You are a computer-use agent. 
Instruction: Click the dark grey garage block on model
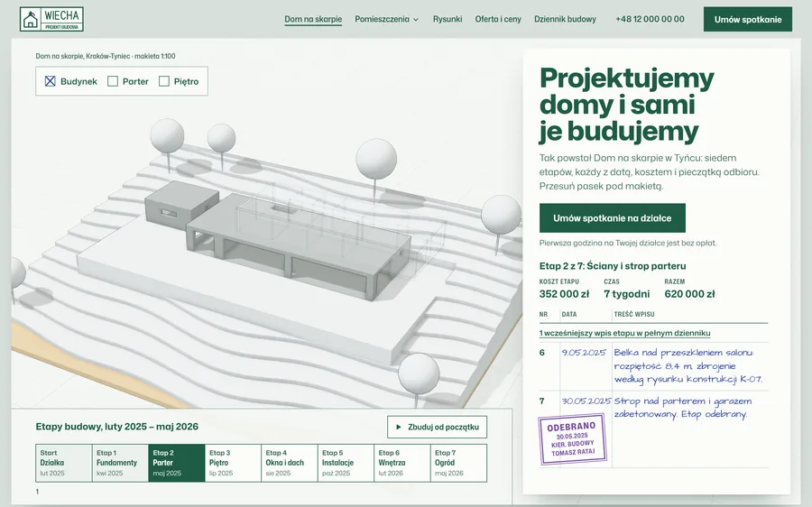pyautogui.click(x=181, y=205)
